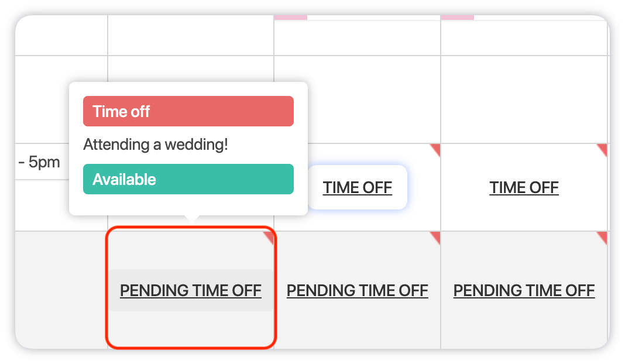Click pink bar atop the middle column
Screen dimensions: 625x364
[x=291, y=18]
